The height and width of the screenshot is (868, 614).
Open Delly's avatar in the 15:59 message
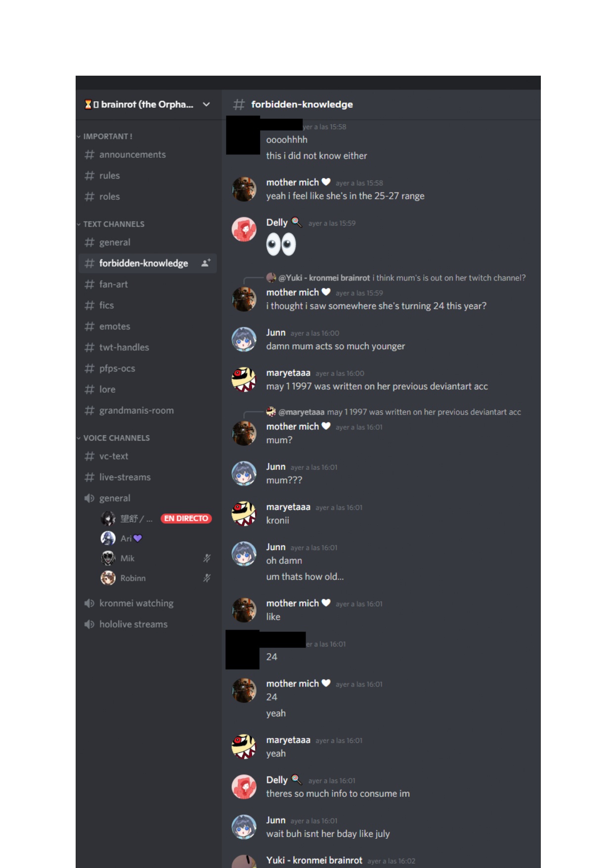[244, 229]
